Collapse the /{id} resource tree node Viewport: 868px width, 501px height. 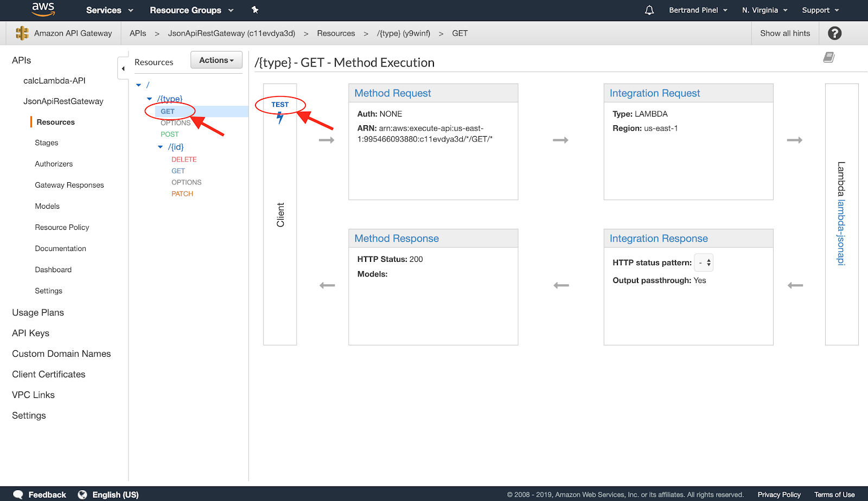[161, 147]
